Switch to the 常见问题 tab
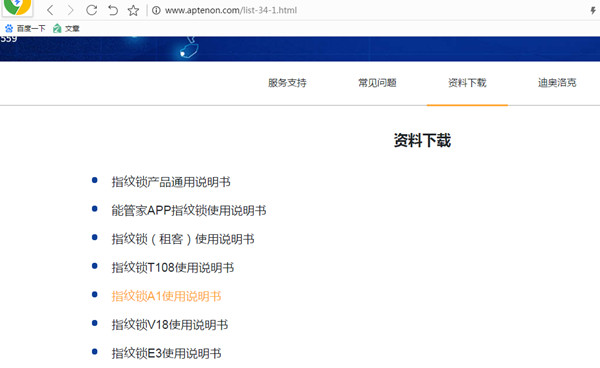600x368 pixels. point(377,83)
